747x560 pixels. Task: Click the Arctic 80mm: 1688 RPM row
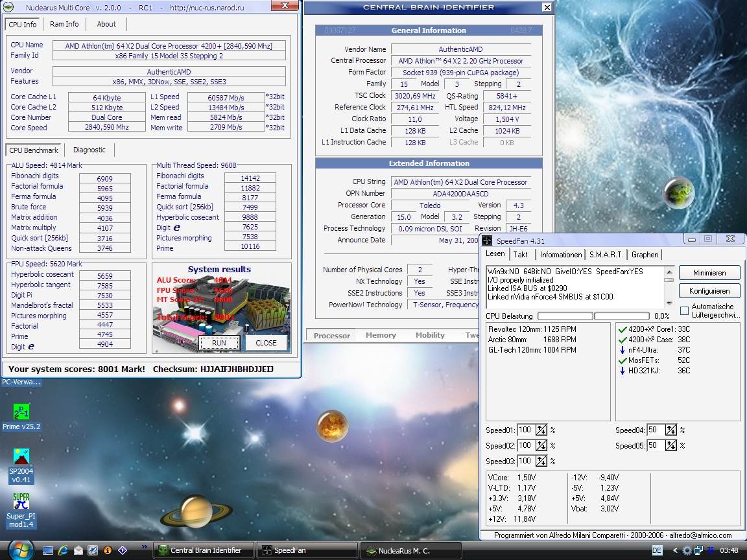coord(532,340)
